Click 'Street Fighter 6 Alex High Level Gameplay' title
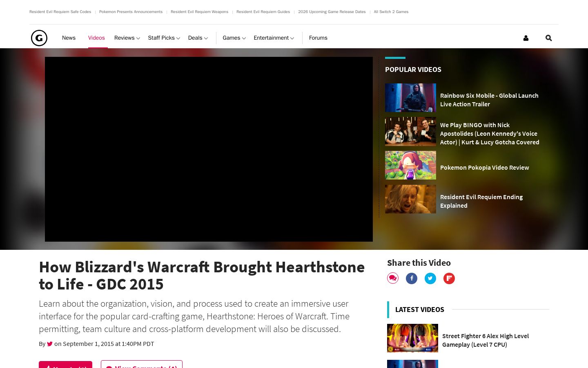 point(486,340)
